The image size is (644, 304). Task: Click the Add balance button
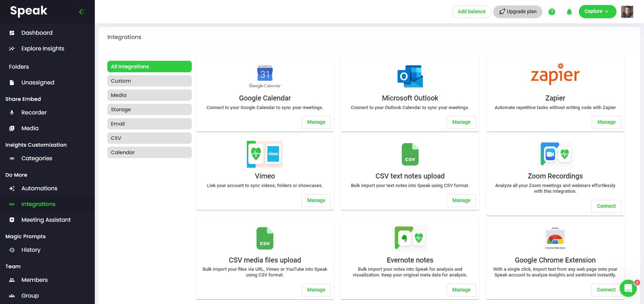(472, 11)
